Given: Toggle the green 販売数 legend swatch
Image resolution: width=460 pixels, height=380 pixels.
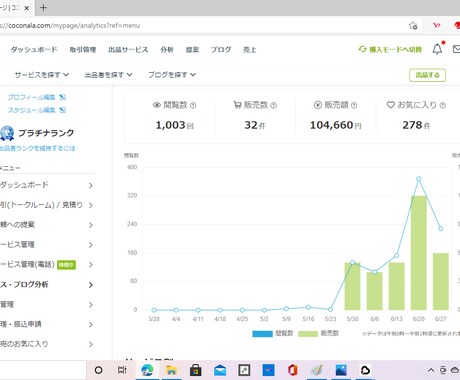Looking at the screenshot, I should pos(308,334).
